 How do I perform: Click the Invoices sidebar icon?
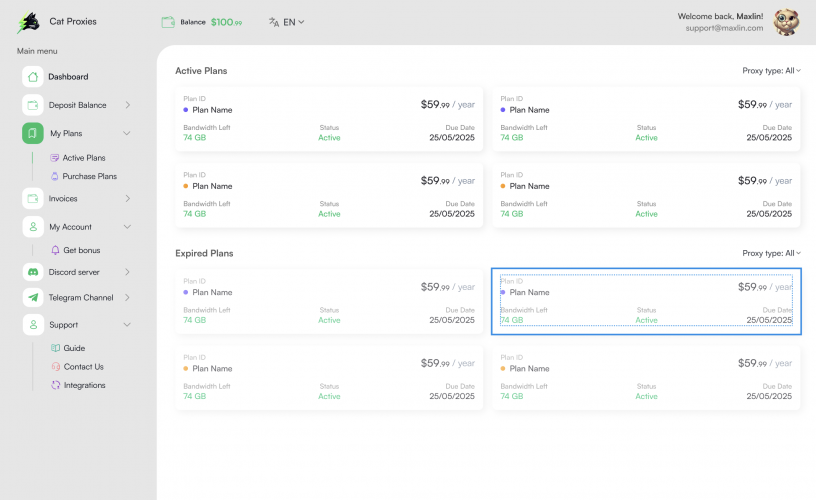[33, 198]
